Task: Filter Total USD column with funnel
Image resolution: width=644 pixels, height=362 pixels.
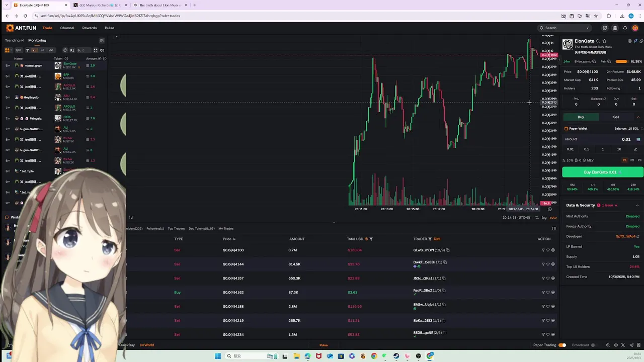Action: pos(371,239)
